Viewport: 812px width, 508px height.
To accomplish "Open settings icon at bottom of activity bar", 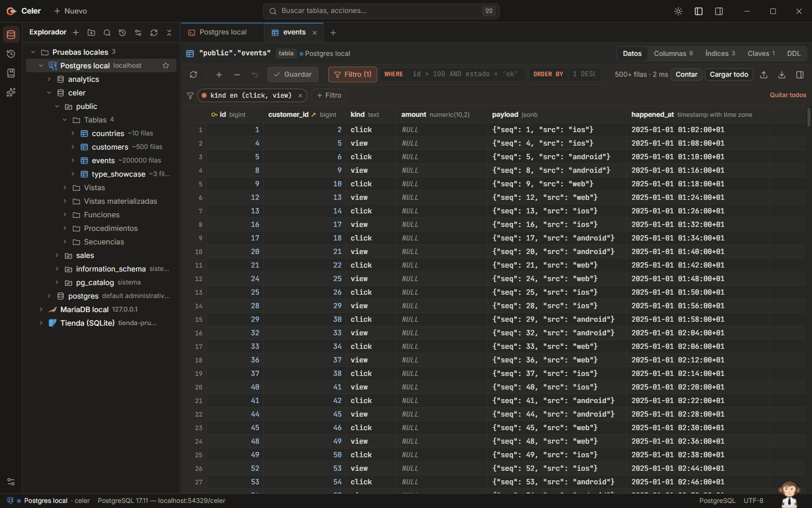I will 11,482.
